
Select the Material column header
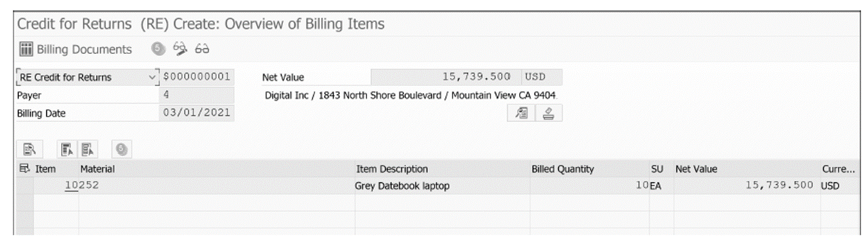(x=98, y=169)
